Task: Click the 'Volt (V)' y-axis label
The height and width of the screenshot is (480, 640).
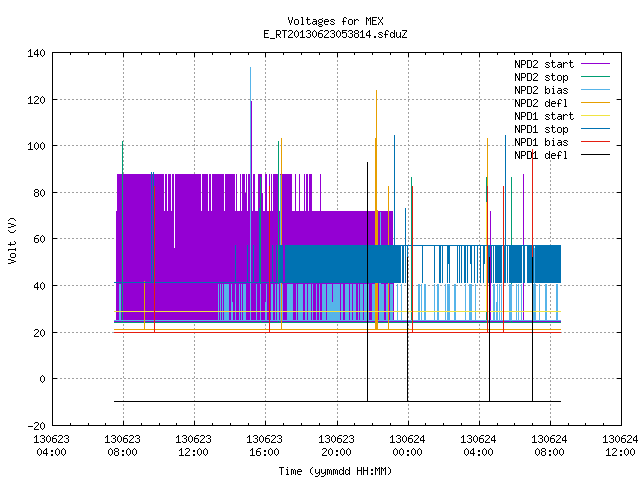Action: coord(12,240)
